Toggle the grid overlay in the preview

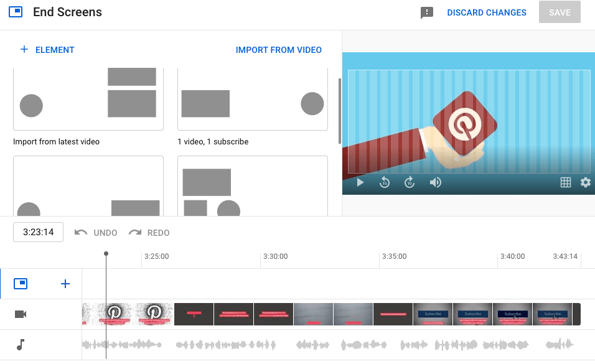click(565, 182)
